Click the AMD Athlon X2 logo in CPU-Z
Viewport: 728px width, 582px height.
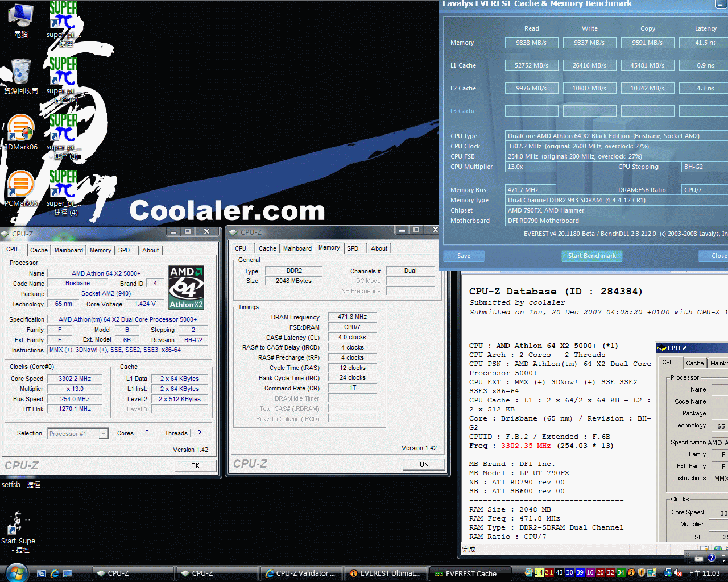187,288
